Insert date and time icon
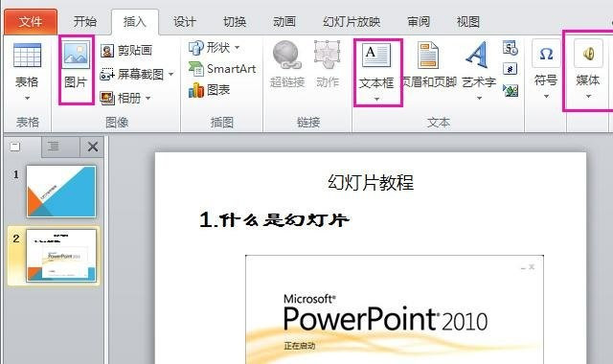This screenshot has width=613, height=364. point(511,48)
